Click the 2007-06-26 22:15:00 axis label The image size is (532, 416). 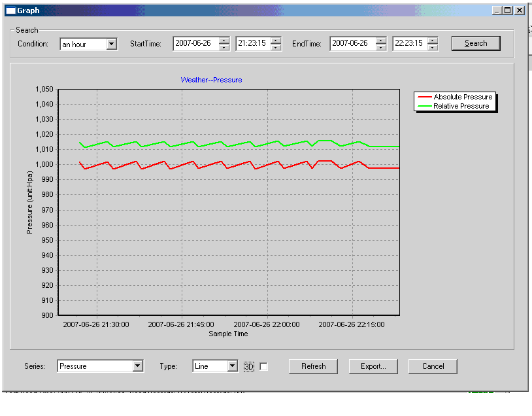352,324
